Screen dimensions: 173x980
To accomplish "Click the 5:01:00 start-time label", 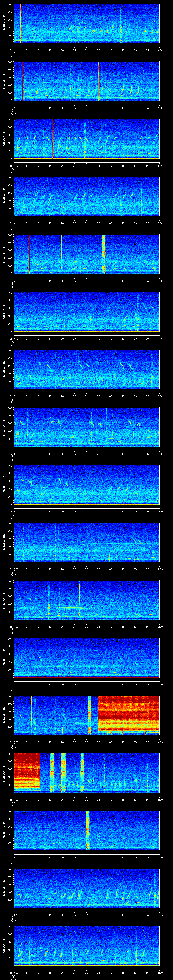I will 14,50.
